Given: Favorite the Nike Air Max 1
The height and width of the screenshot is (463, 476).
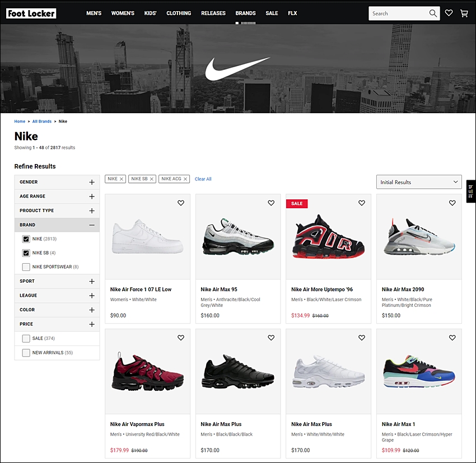Looking at the screenshot, I should [x=452, y=338].
